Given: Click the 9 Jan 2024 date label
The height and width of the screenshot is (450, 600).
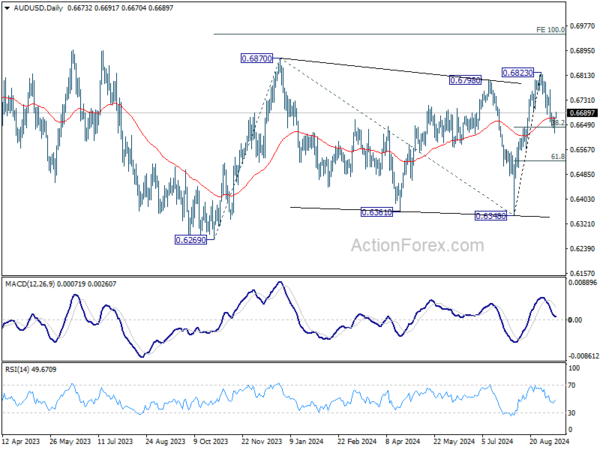Looking at the screenshot, I should tap(309, 442).
